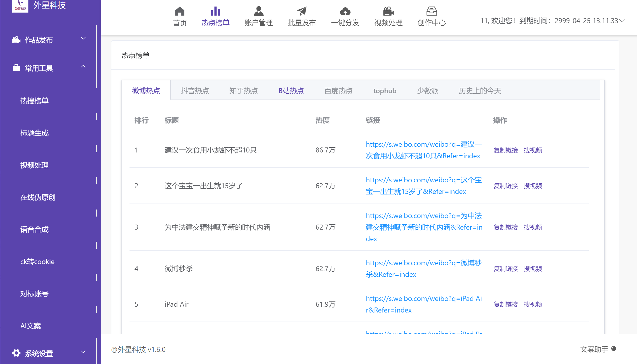The height and width of the screenshot is (364, 637).
Task: Click the 外星科技 logo
Action: pyautogui.click(x=20, y=6)
